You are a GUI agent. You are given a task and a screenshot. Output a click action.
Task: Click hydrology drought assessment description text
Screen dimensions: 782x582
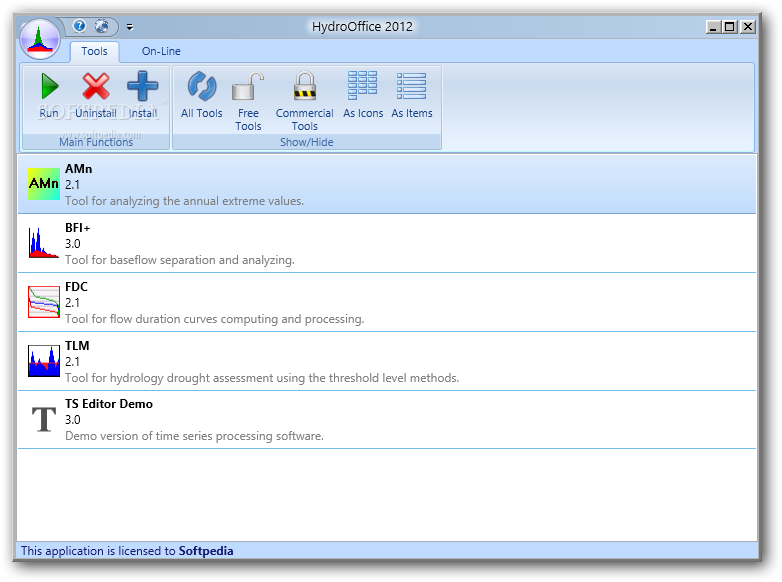tap(262, 378)
